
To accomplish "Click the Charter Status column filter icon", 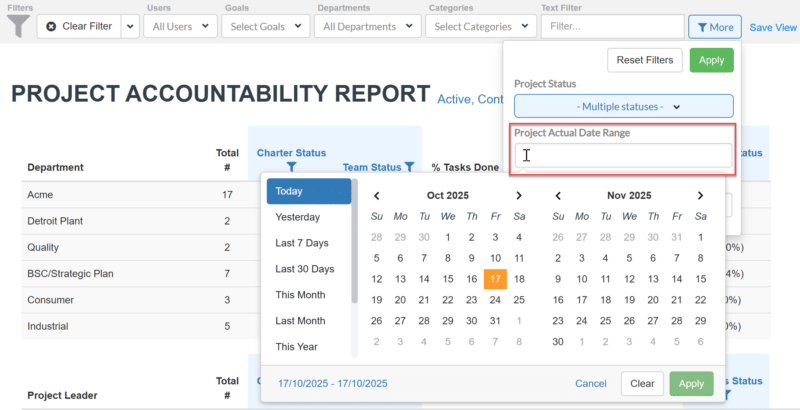I will click(x=291, y=167).
